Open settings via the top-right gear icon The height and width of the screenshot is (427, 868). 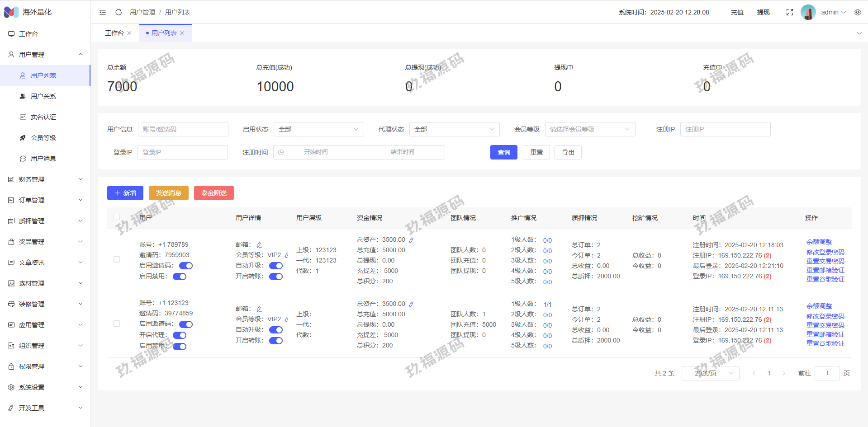pyautogui.click(x=857, y=12)
